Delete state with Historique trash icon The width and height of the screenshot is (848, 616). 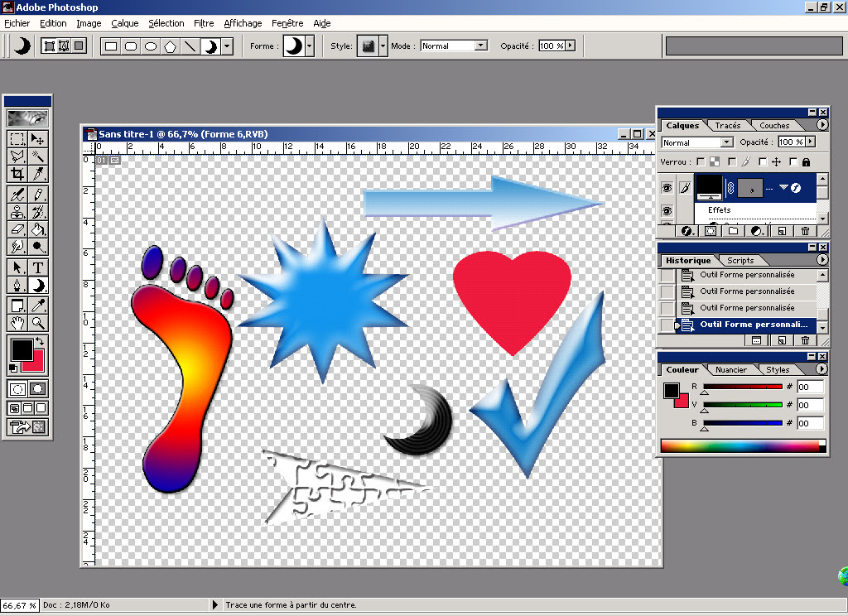(805, 340)
